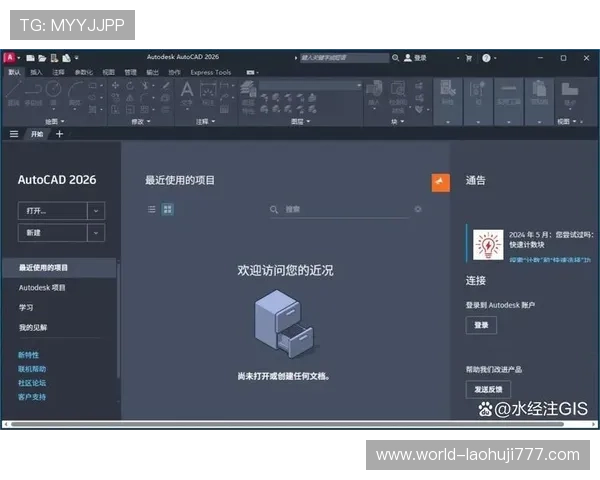Screen dimensions: 600x480
Task: Select the large Text (A) tool
Action: point(187,90)
